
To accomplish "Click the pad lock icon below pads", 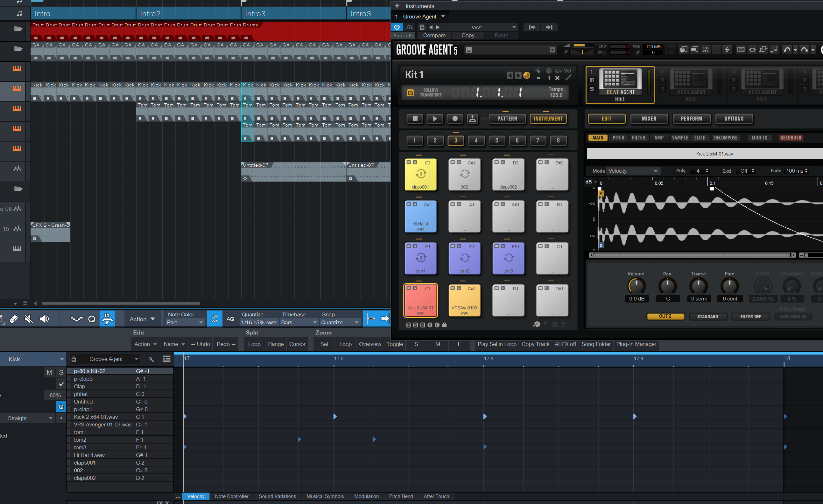I will tap(445, 324).
